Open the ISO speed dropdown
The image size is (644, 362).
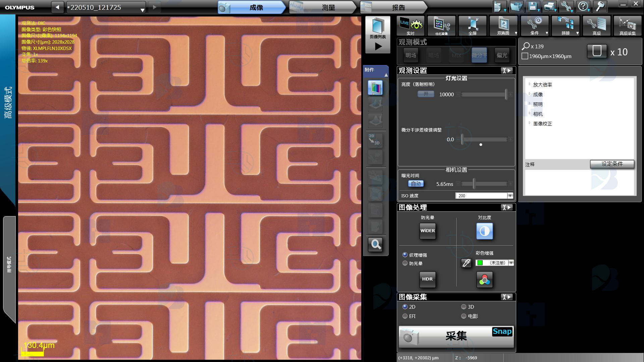[x=510, y=196]
